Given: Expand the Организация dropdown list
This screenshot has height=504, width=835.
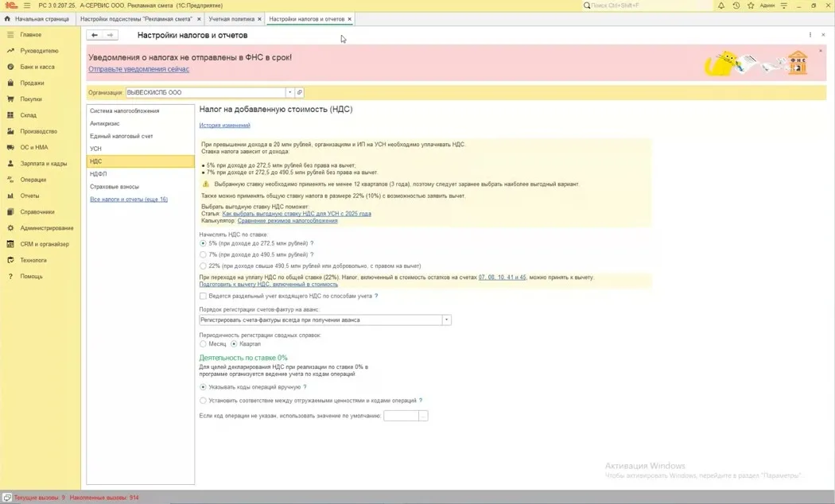Looking at the screenshot, I should 289,92.
